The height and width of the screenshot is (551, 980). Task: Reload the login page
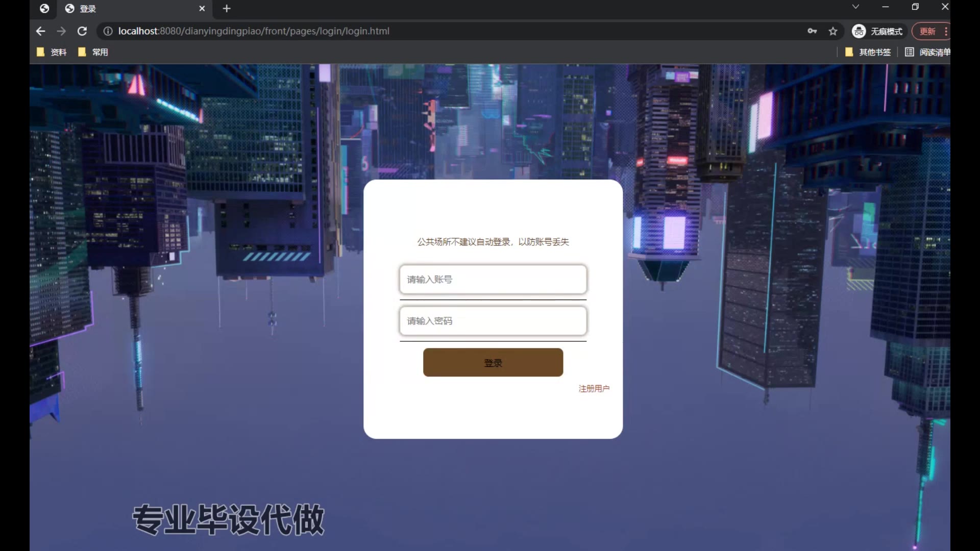point(82,31)
